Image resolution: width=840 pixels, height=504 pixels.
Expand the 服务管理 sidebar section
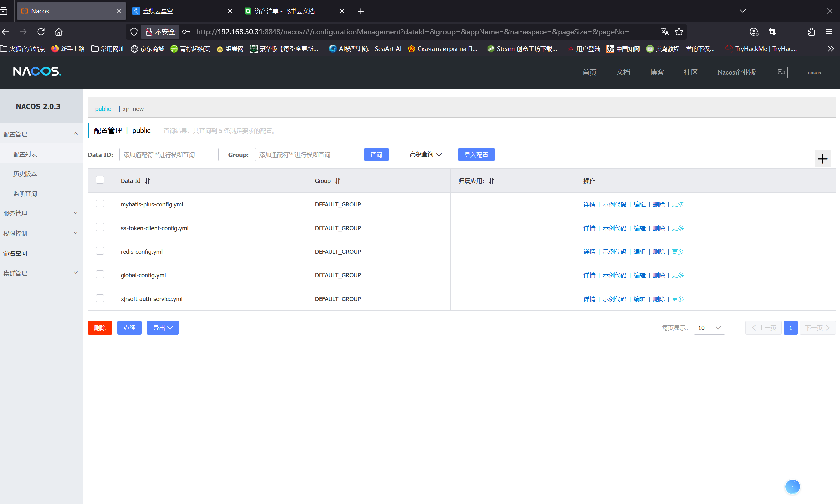click(x=41, y=213)
